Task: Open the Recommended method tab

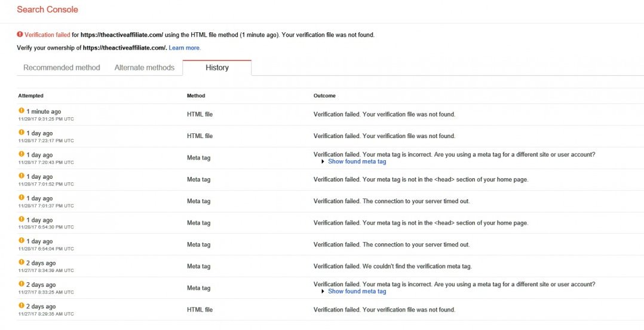Action: pos(62,68)
